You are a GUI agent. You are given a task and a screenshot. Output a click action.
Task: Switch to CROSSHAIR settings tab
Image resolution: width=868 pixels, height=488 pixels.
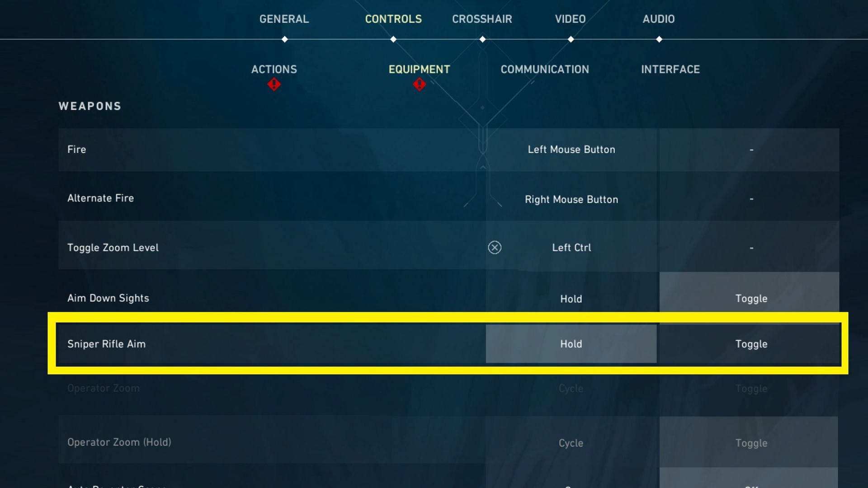point(481,19)
